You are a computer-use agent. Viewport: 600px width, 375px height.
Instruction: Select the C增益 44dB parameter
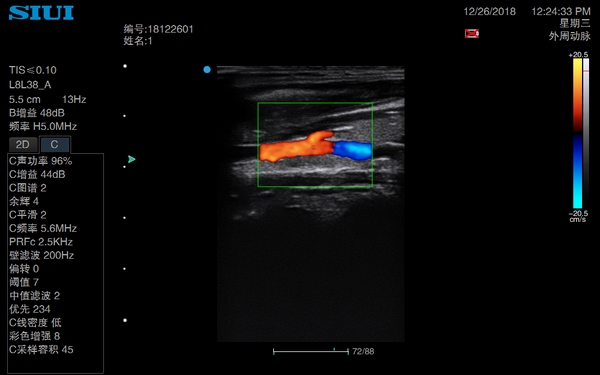click(37, 174)
